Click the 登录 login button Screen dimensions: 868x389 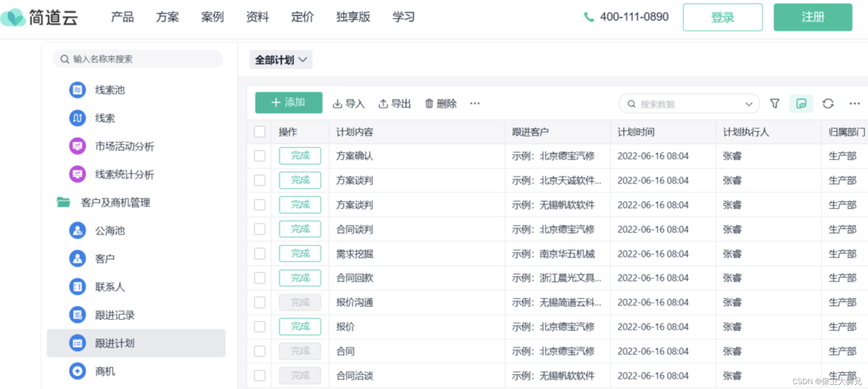click(722, 17)
